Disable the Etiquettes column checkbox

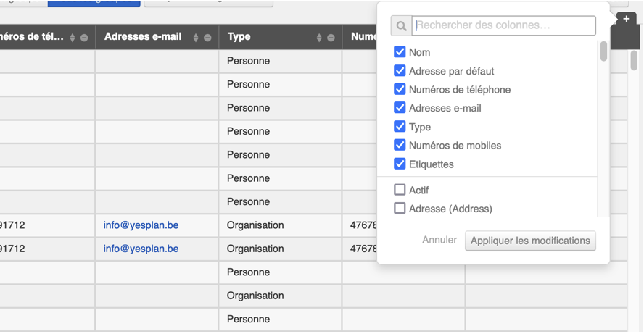point(400,164)
